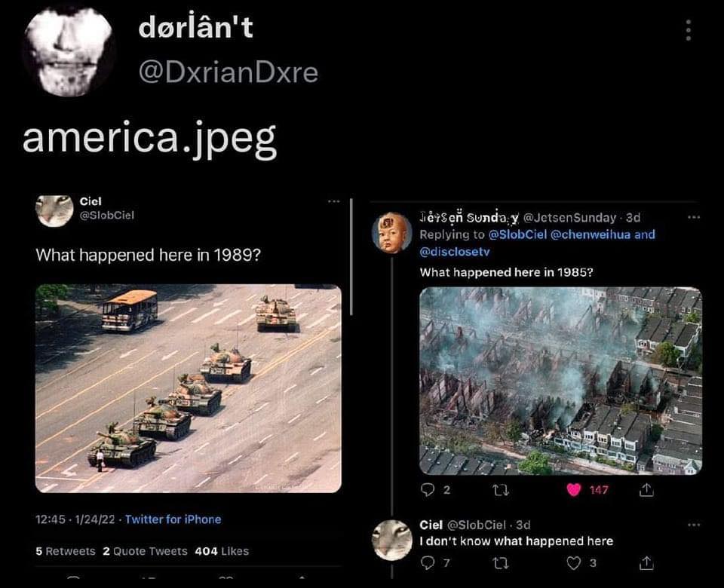Open more options on JetsenSunday's reply

[x=694, y=217]
